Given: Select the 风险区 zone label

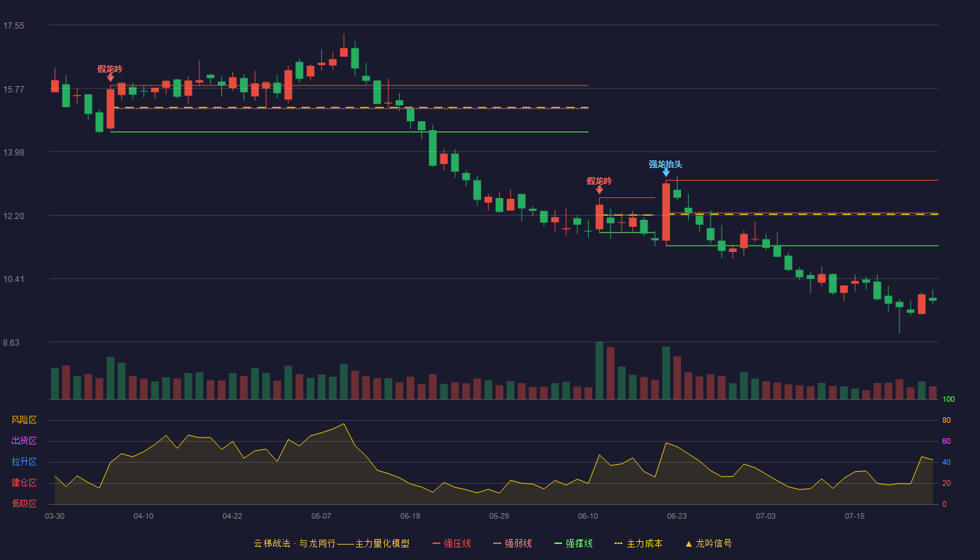Looking at the screenshot, I should click(x=24, y=420).
